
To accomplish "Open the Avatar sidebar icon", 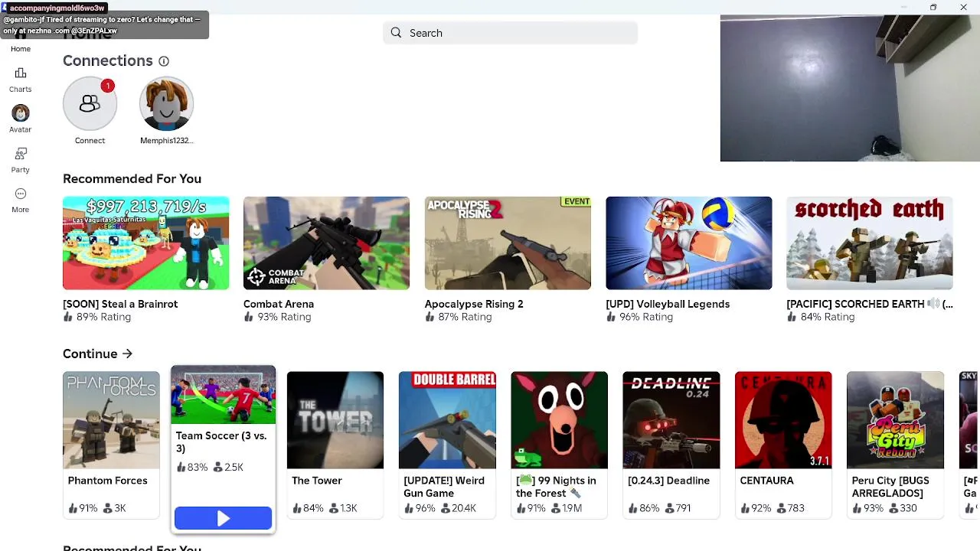I will tap(21, 113).
